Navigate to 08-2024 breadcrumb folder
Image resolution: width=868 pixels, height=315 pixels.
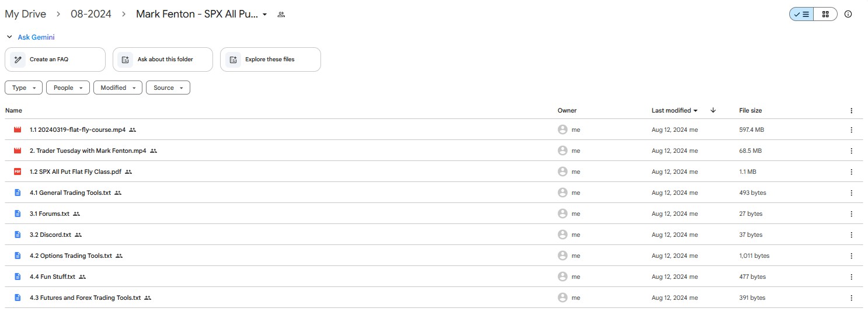(91, 14)
